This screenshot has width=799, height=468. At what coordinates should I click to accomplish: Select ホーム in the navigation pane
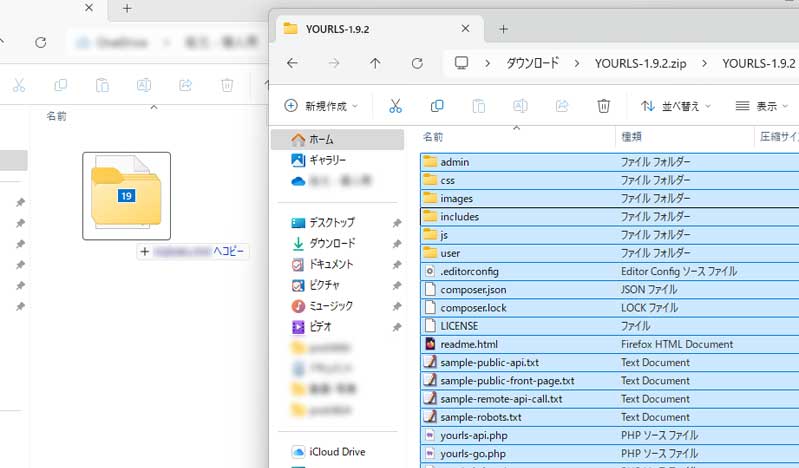point(321,139)
